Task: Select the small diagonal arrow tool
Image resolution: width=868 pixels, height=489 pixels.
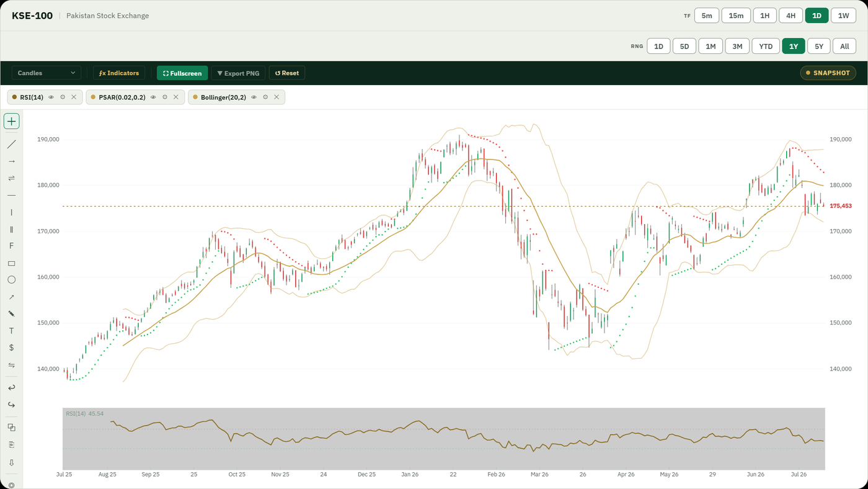Action: click(x=11, y=297)
